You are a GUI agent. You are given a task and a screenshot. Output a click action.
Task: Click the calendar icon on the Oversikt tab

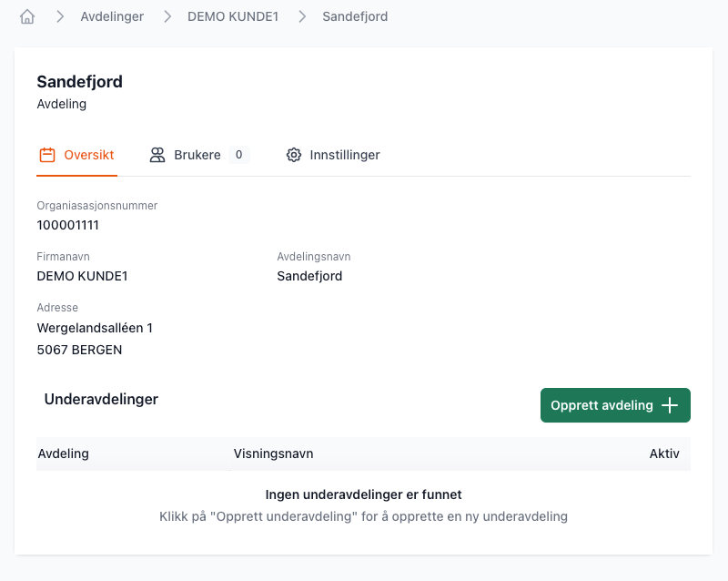[x=47, y=155]
